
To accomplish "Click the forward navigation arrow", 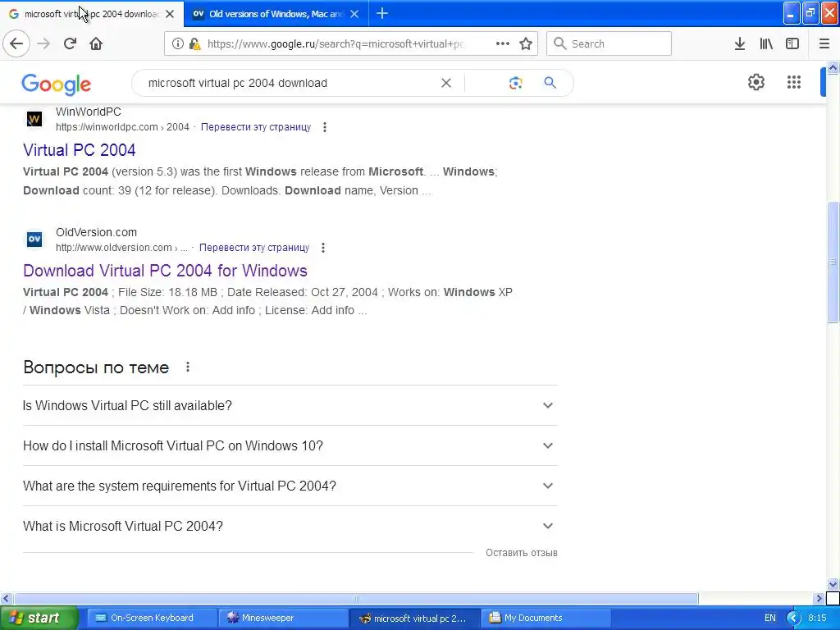I will click(43, 43).
